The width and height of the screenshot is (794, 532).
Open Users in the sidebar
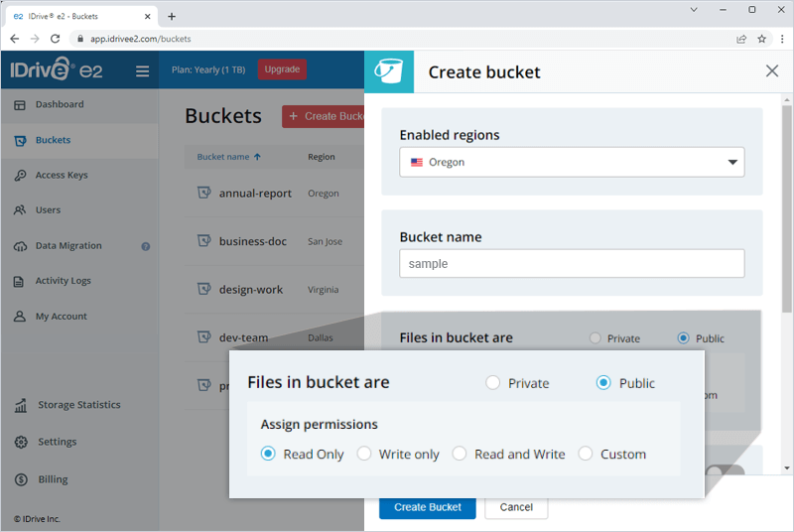[48, 210]
